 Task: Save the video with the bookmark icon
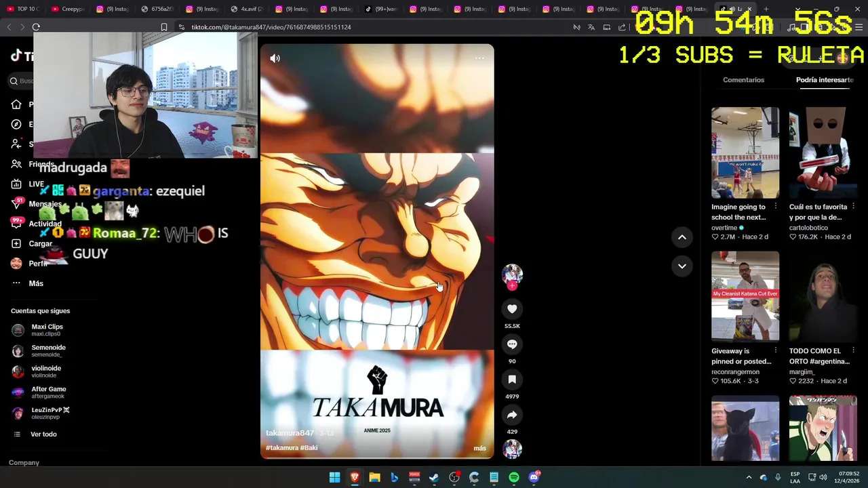click(512, 380)
